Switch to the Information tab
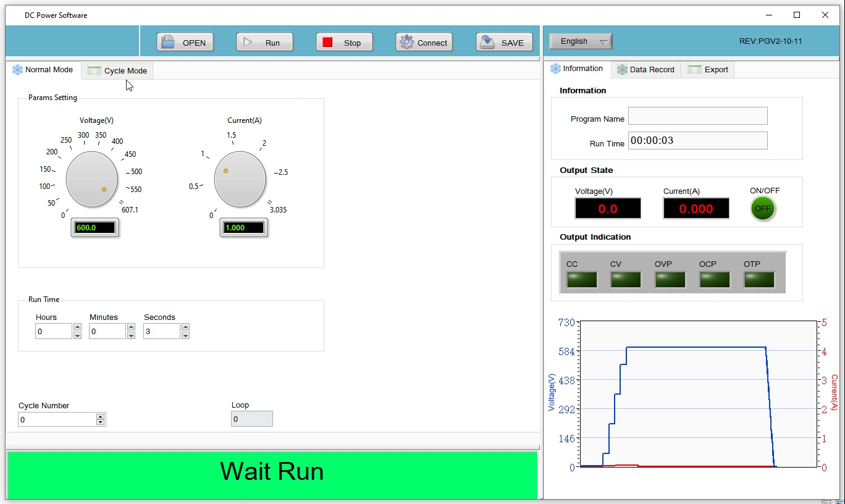The image size is (845, 504). 577,69
